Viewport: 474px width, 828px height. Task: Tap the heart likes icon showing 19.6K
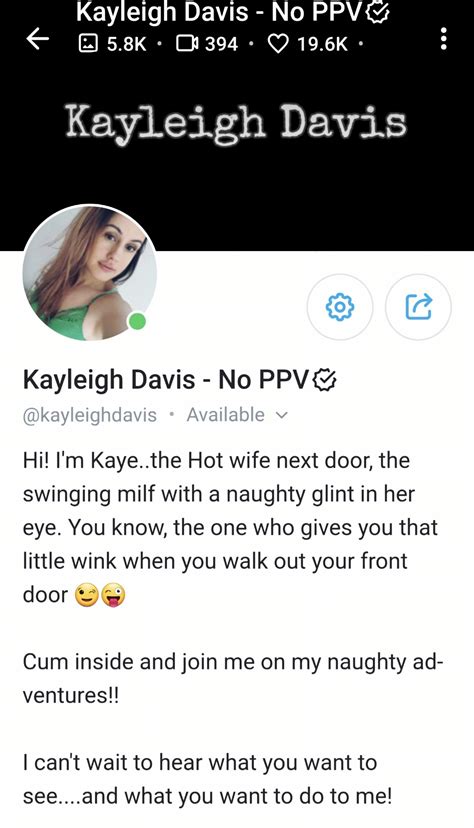[279, 43]
